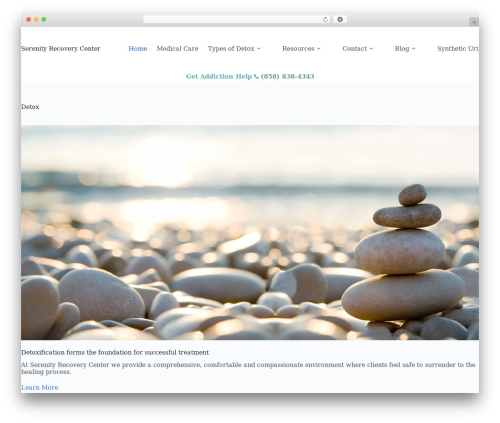Click the green maximize window dot
500x423 pixels.
point(44,20)
